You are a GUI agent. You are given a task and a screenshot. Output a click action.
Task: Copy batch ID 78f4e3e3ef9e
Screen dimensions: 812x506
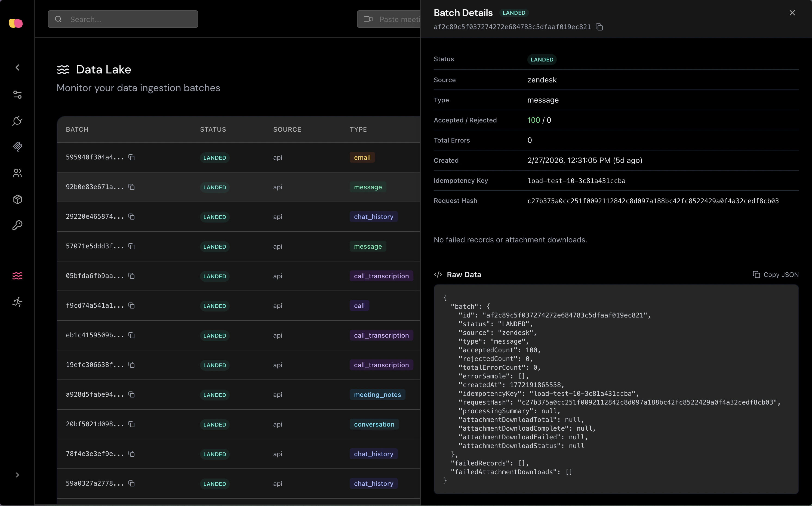131,454
